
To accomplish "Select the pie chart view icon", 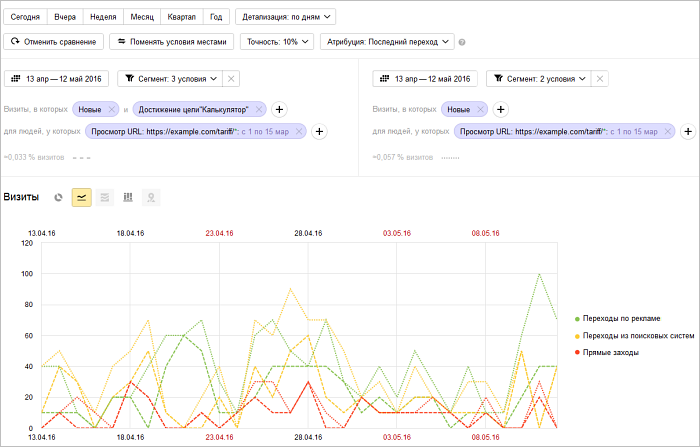I will point(59,198).
